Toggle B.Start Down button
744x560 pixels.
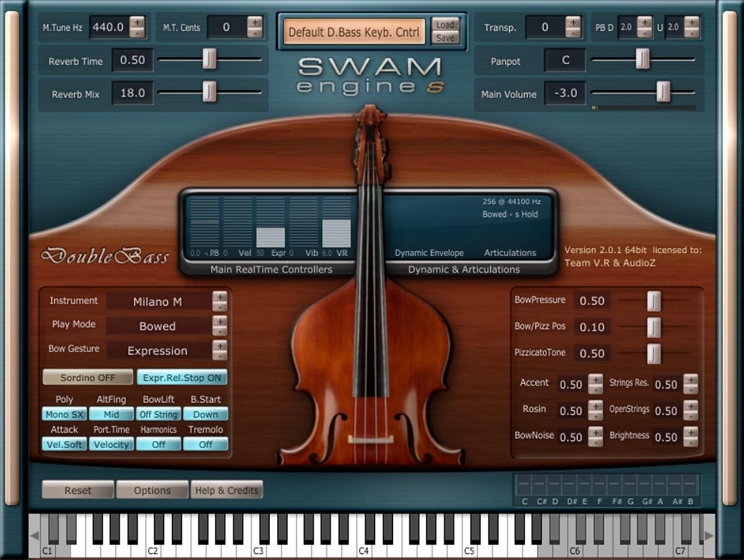[206, 414]
